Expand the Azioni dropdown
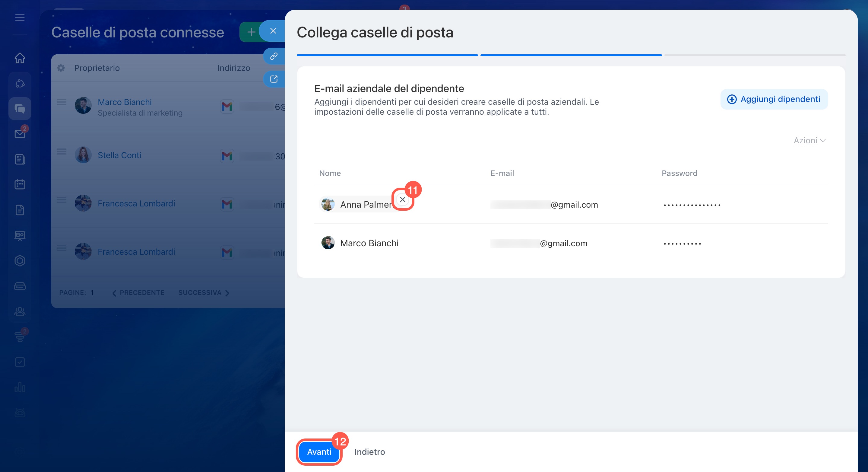Screen dimensions: 868x472 point(809,141)
